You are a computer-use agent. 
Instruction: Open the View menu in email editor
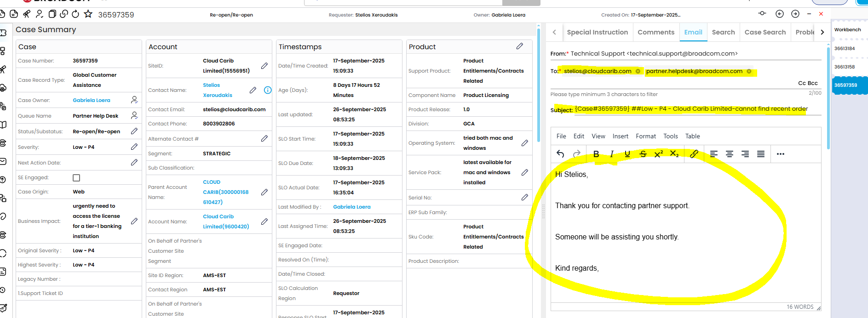(x=598, y=136)
